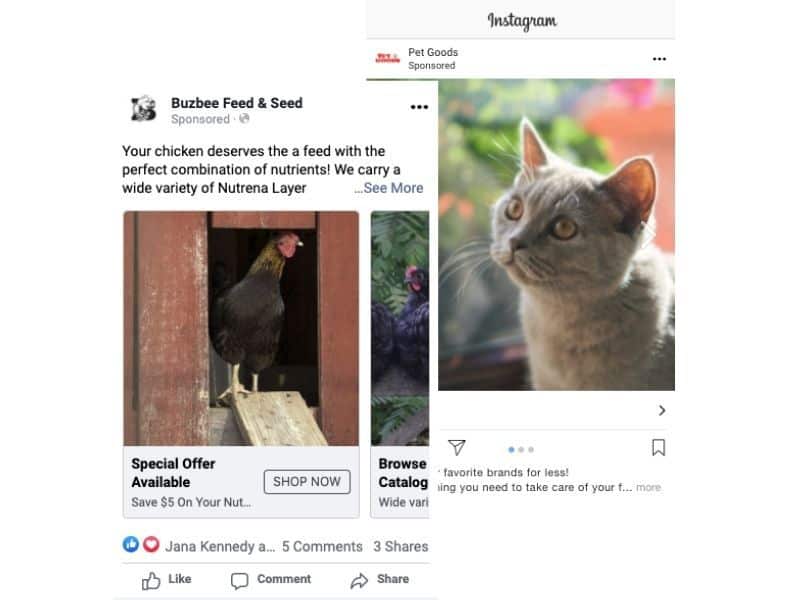Viewport: 800px width, 600px height.
Task: Click the right chevron below cat photo
Action: (662, 410)
